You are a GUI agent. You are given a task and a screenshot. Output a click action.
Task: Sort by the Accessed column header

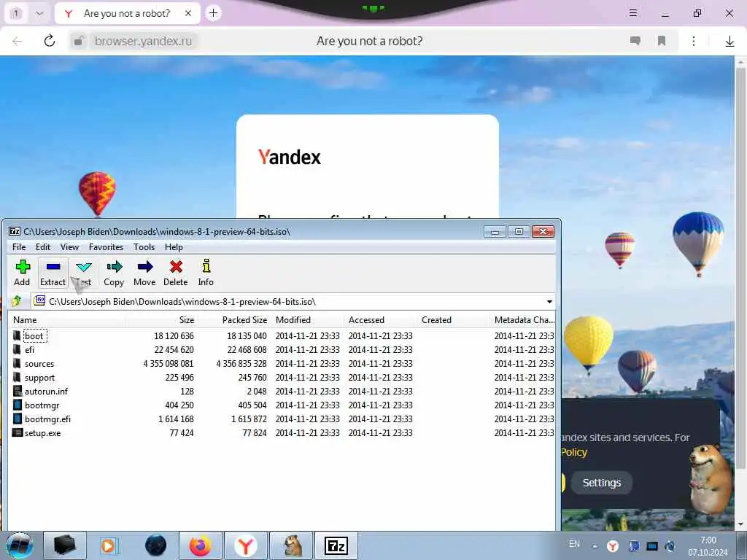pyautogui.click(x=380, y=320)
